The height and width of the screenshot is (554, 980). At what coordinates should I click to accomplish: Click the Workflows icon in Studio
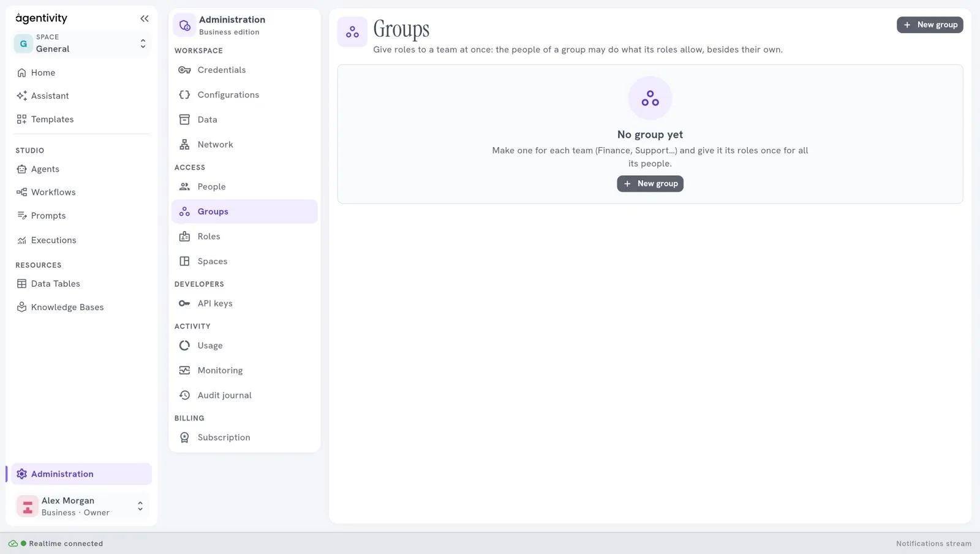(21, 192)
